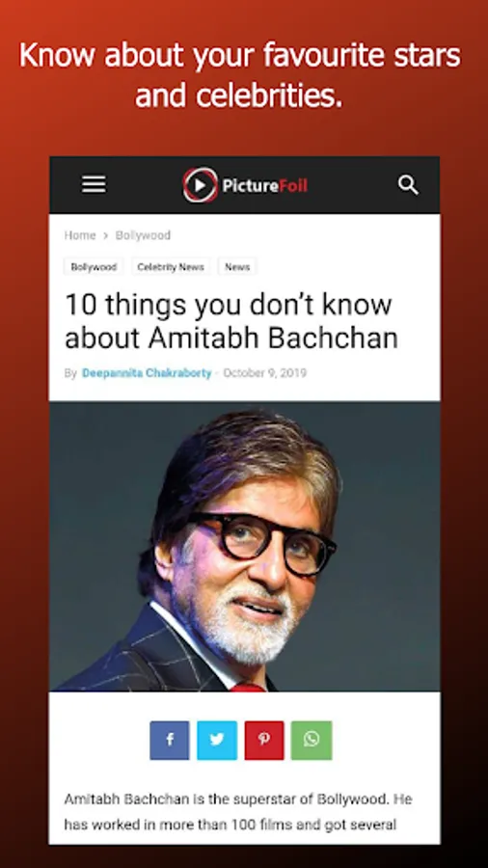
Task: Click the PictureFoil logo
Action: (245, 185)
